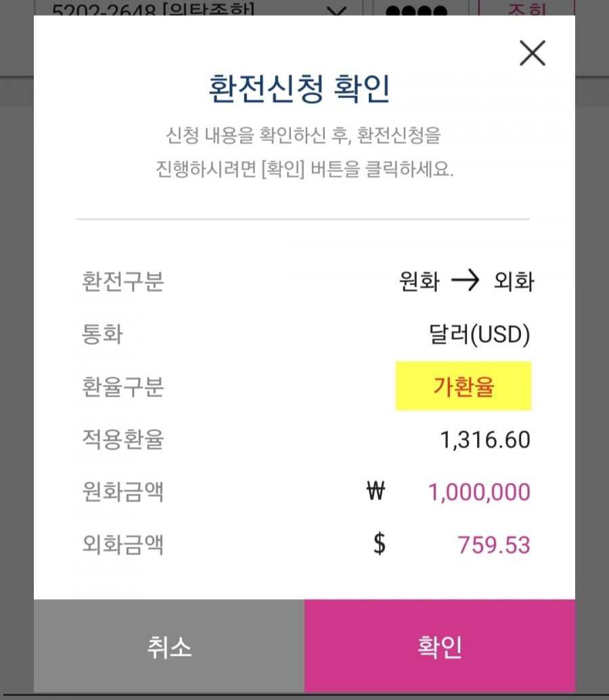Click the 환전신청 확인 dialog title
Image resolution: width=609 pixels, height=700 pixels.
pyautogui.click(x=299, y=89)
